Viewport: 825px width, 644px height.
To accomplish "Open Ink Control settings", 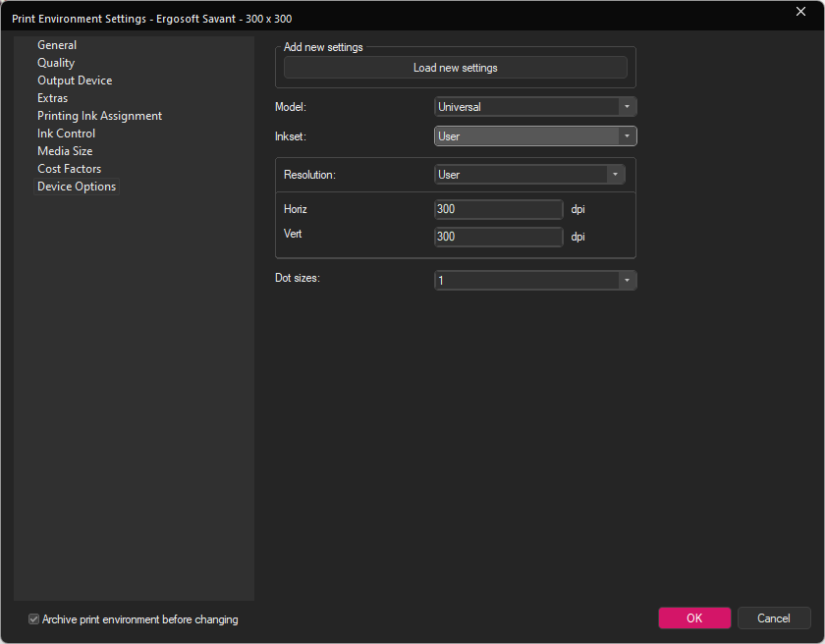I will [67, 134].
